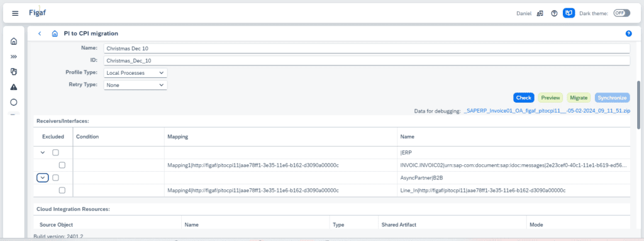
Task: Click the Daniel username text
Action: point(524,13)
